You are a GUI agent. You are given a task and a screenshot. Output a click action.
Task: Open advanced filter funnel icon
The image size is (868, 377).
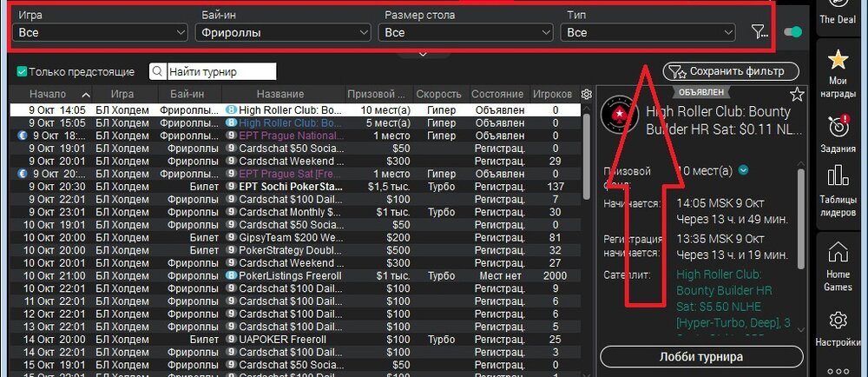(759, 32)
